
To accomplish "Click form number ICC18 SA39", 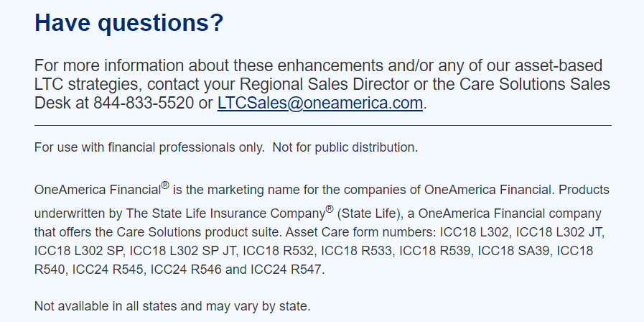I will pyautogui.click(x=513, y=250).
